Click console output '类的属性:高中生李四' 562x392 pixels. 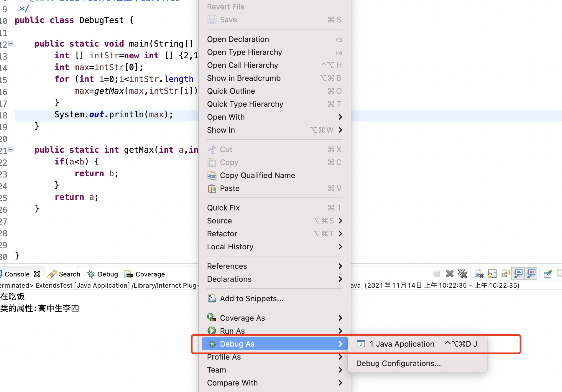pyautogui.click(x=40, y=309)
